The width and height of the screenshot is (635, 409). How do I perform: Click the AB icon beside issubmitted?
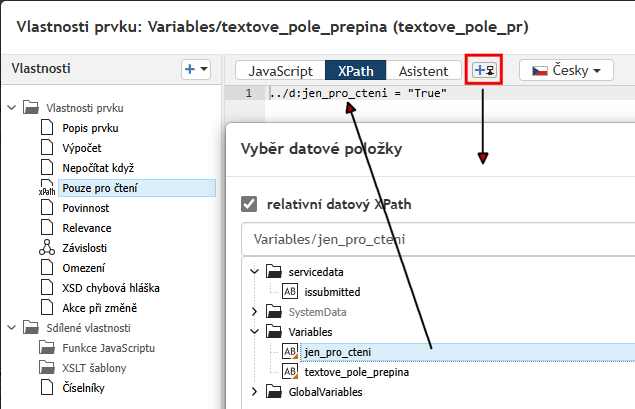click(x=290, y=291)
